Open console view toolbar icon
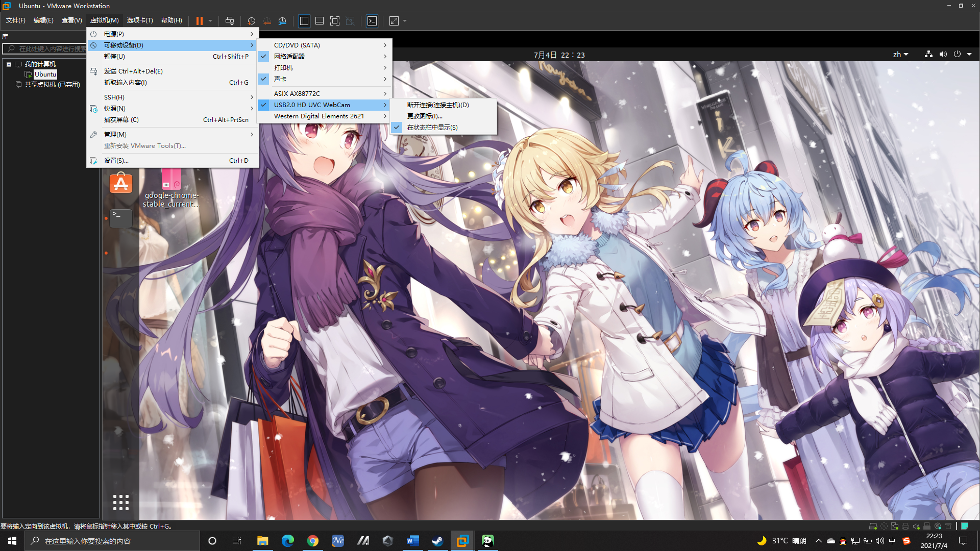Screen dimensions: 980x551 [372, 21]
